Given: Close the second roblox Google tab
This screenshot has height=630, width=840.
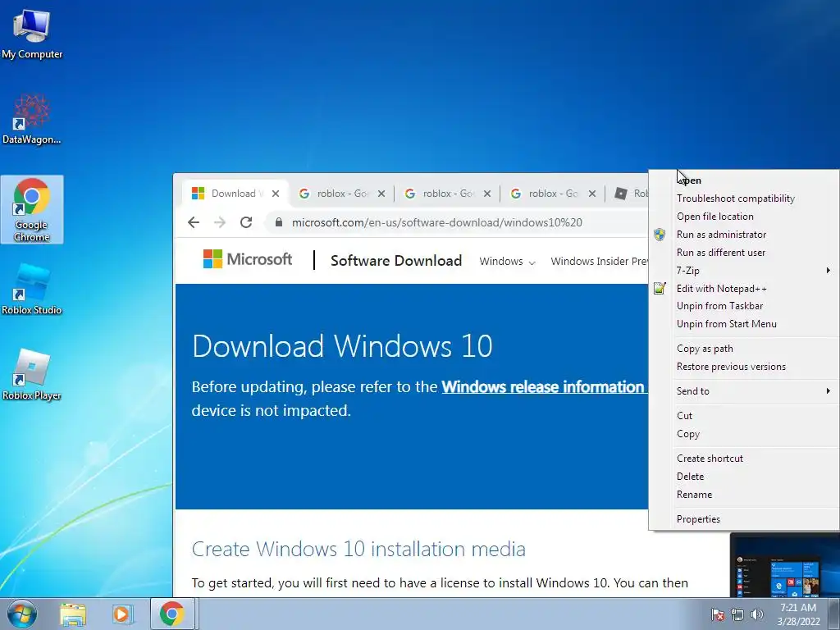Looking at the screenshot, I should [x=487, y=194].
